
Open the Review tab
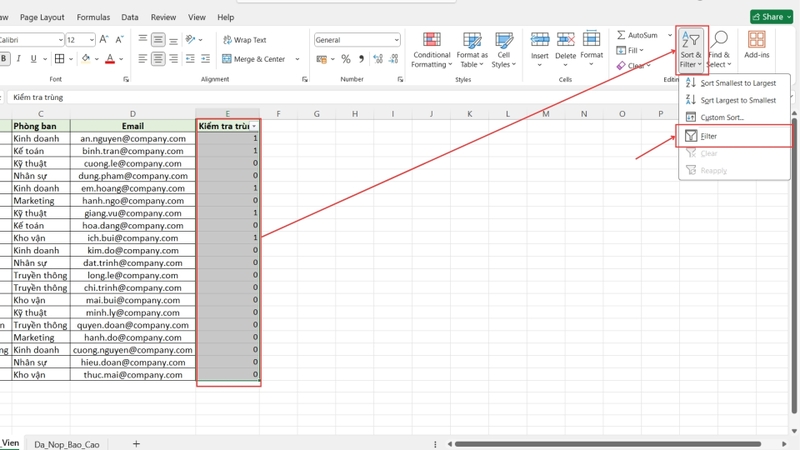point(163,17)
